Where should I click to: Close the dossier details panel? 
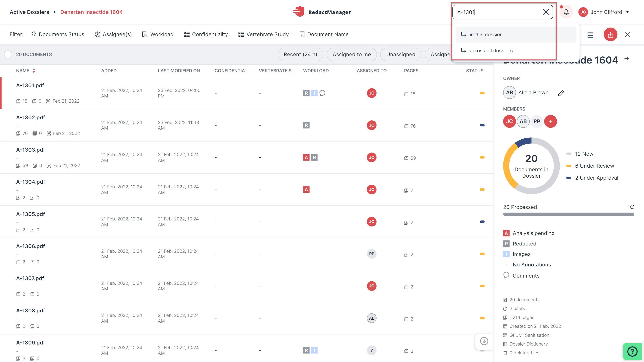click(628, 35)
